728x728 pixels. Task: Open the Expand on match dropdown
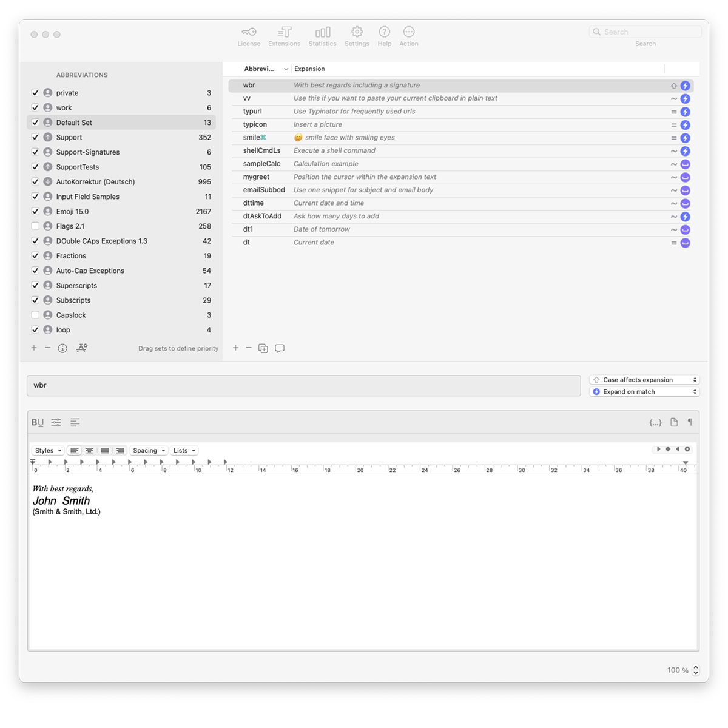[x=644, y=392]
